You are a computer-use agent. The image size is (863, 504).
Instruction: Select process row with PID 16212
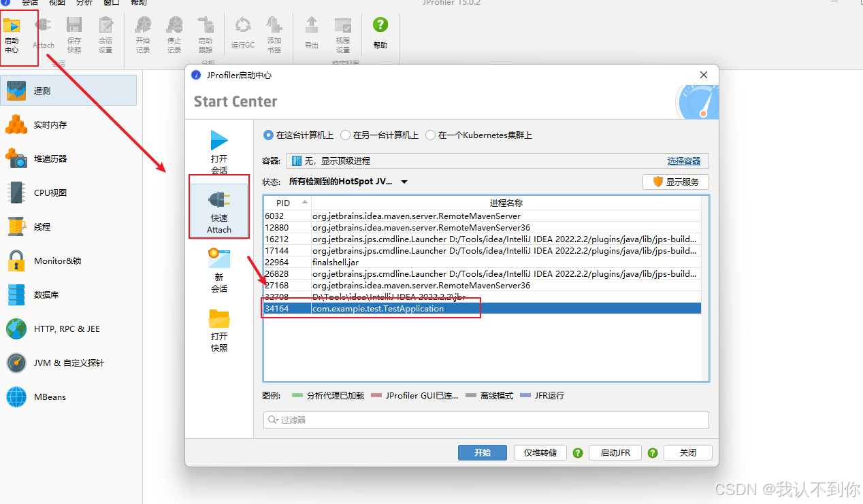(x=483, y=239)
